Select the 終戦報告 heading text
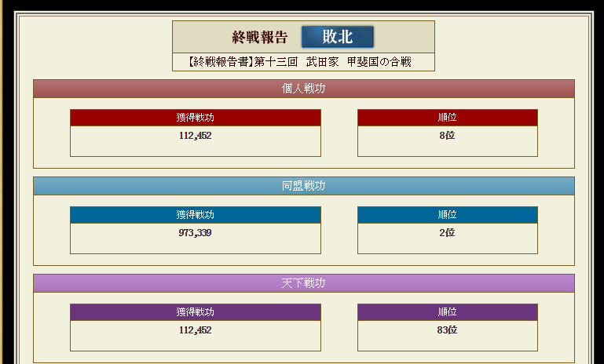The width and height of the screenshot is (604, 364). (x=260, y=38)
